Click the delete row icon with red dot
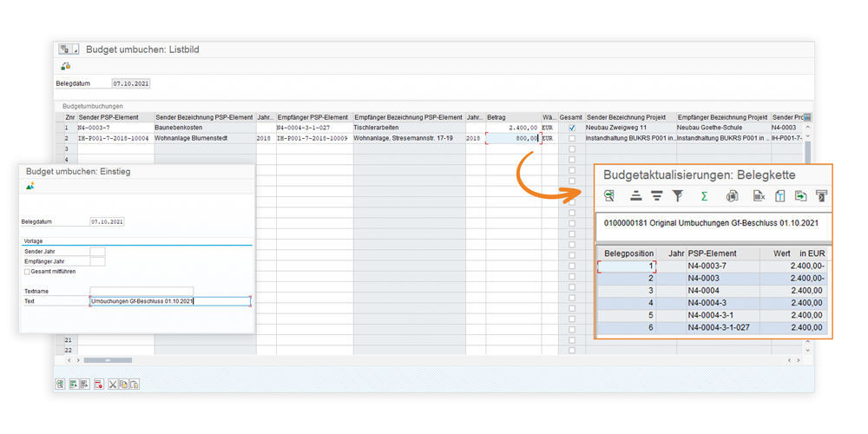Image resolution: width=868 pixels, height=434 pixels. [x=99, y=384]
